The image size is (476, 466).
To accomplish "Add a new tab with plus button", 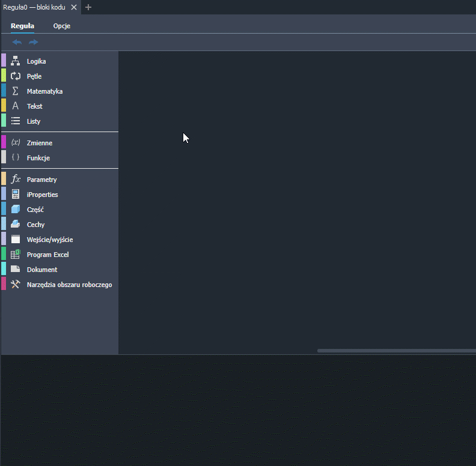I will point(88,7).
